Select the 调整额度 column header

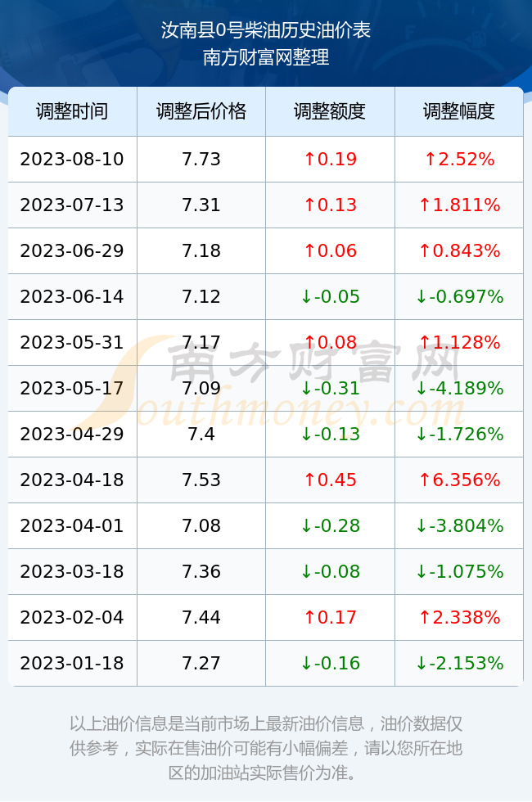[x=330, y=111]
